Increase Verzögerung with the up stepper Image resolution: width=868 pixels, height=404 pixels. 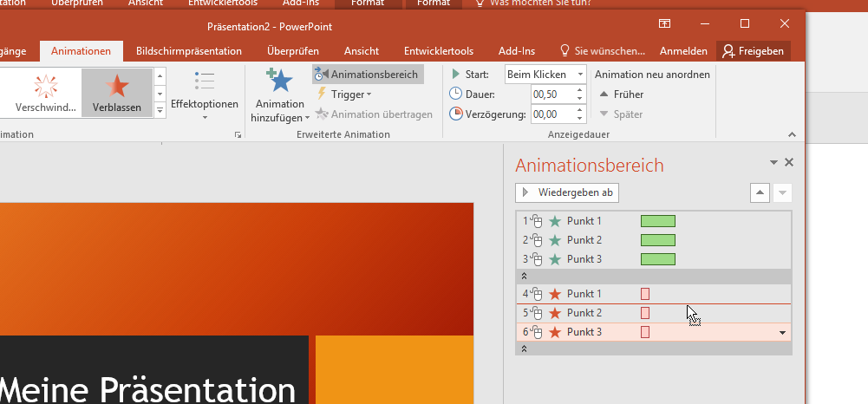[579, 110]
